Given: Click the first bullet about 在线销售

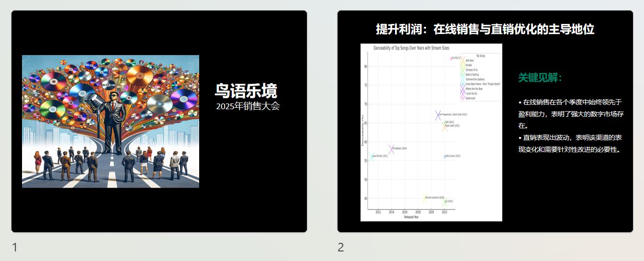Looking at the screenshot, I should click(x=570, y=114).
